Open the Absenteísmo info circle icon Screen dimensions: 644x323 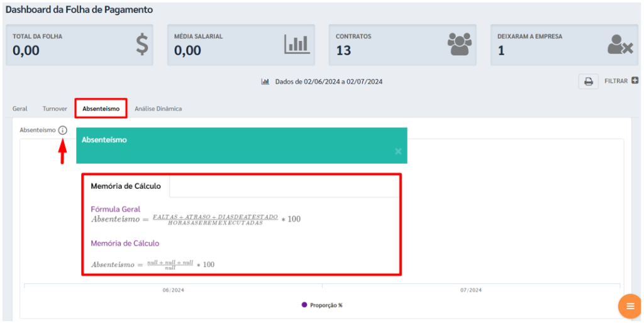coord(62,130)
